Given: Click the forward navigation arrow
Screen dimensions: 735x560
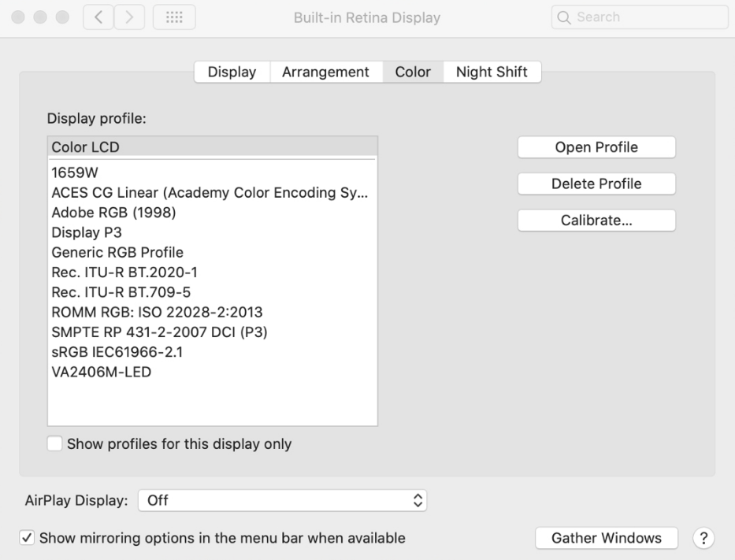Looking at the screenshot, I should [128, 17].
